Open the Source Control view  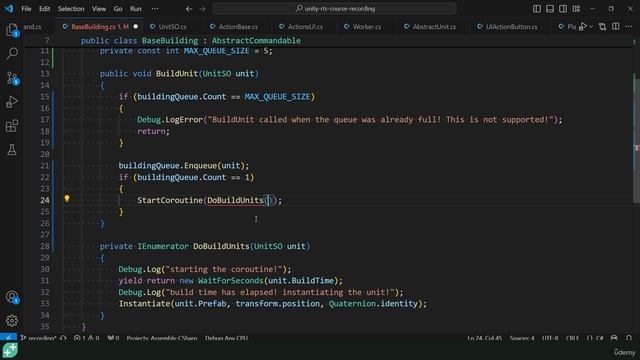point(12,78)
